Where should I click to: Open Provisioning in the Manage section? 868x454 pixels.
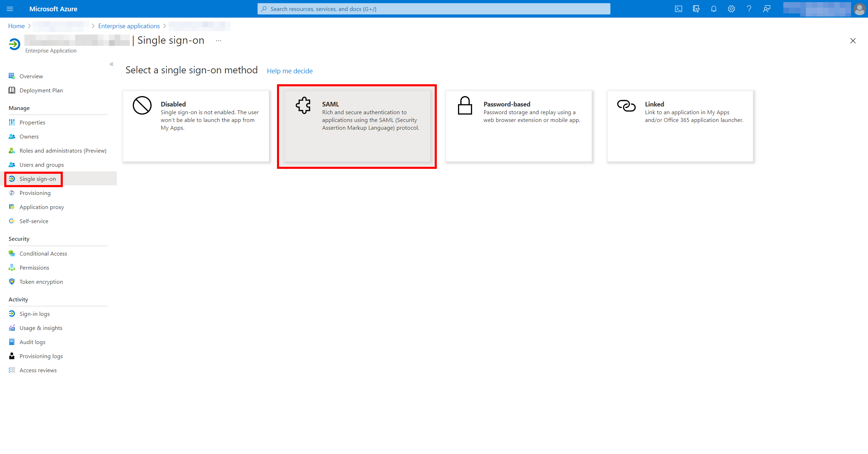(35, 193)
